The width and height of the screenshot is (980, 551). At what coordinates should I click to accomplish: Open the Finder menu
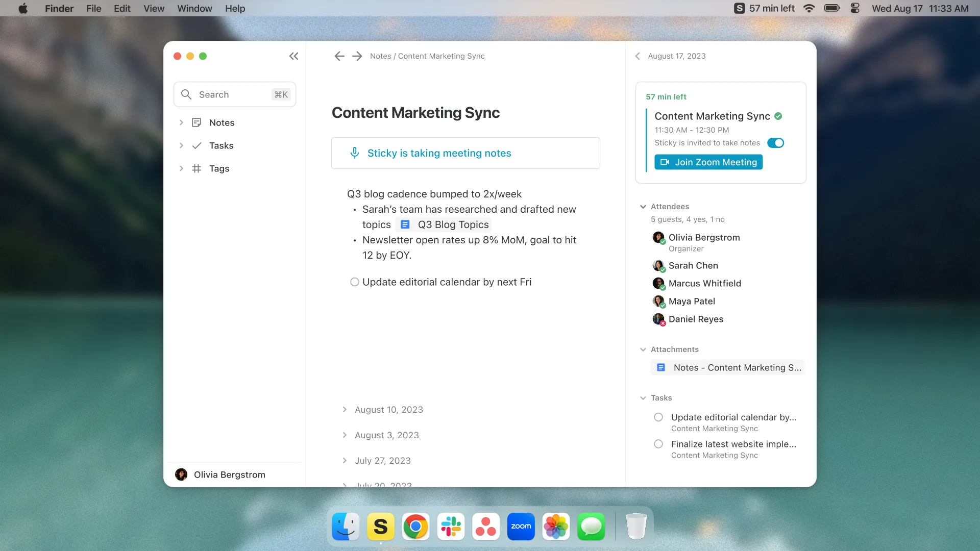click(x=59, y=8)
